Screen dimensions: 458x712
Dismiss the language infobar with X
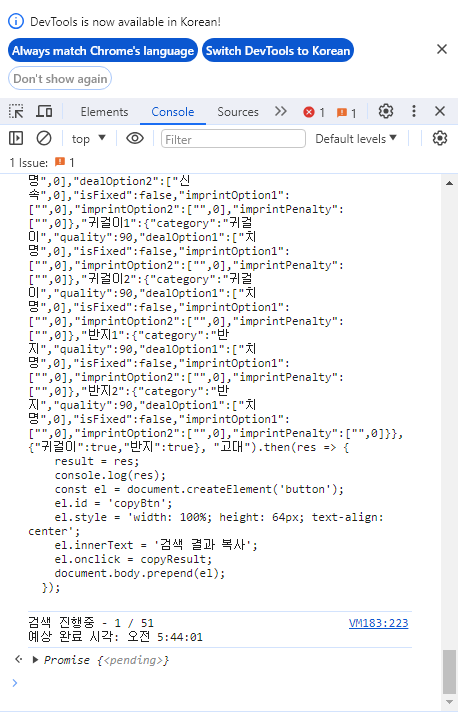pos(442,49)
